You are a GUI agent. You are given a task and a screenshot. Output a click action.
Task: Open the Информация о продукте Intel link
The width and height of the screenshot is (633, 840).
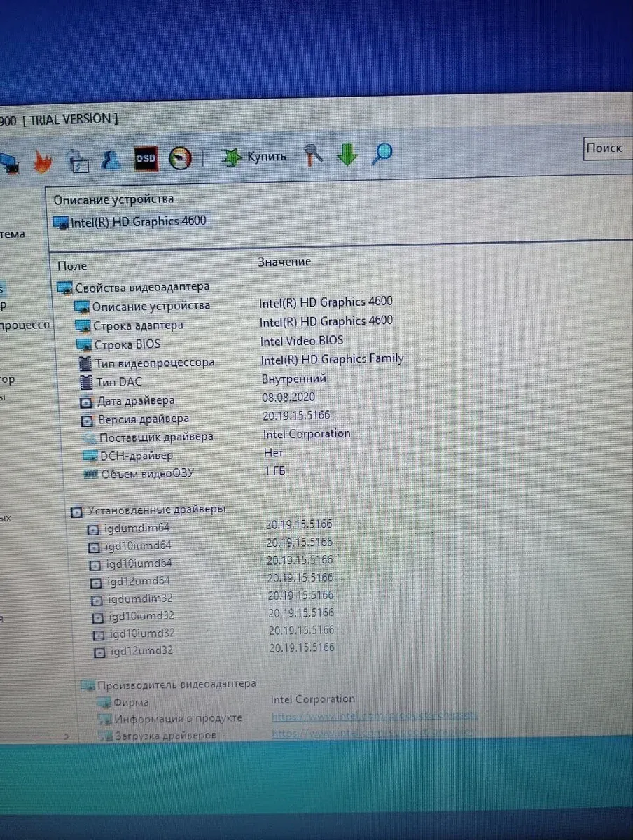click(x=374, y=716)
